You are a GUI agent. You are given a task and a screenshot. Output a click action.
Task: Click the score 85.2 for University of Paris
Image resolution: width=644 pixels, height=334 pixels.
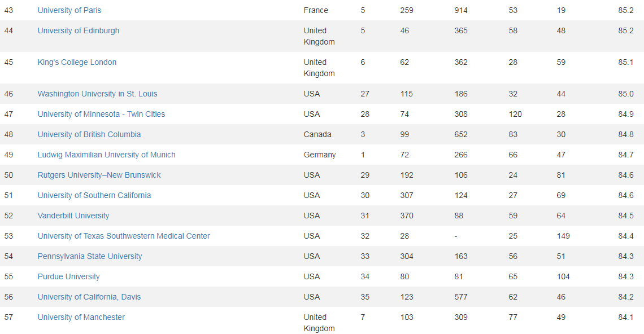point(625,10)
